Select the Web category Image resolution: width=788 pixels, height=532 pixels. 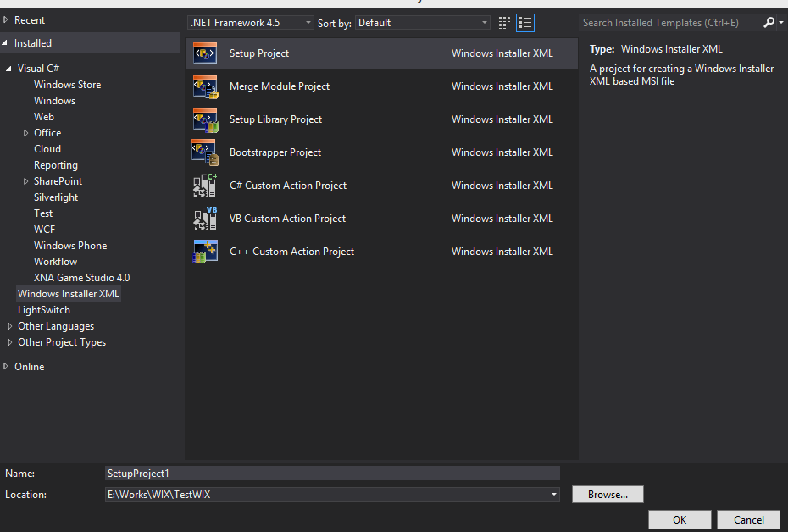click(44, 117)
